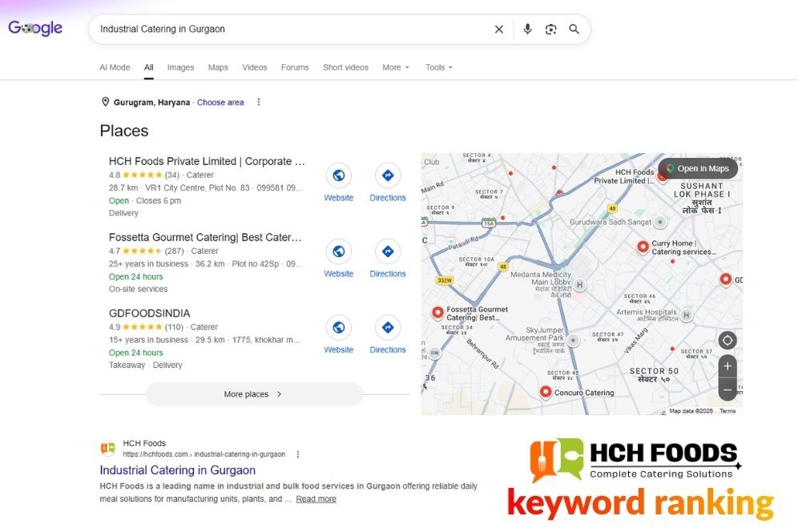Expand More places list
This screenshot has width=798, height=532.
(x=254, y=394)
